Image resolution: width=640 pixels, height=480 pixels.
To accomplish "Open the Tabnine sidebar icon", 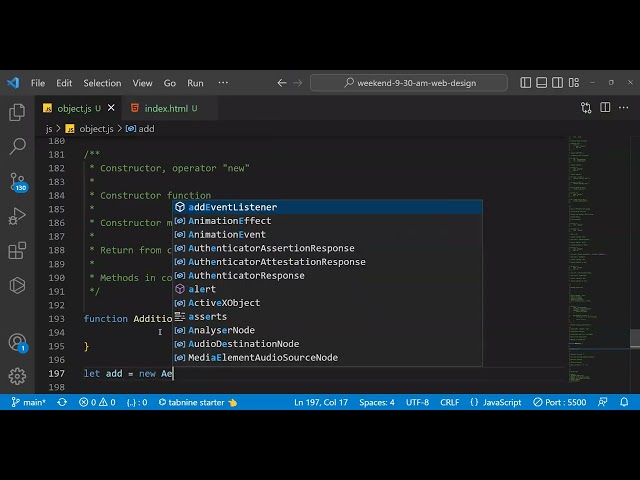I will (x=17, y=285).
